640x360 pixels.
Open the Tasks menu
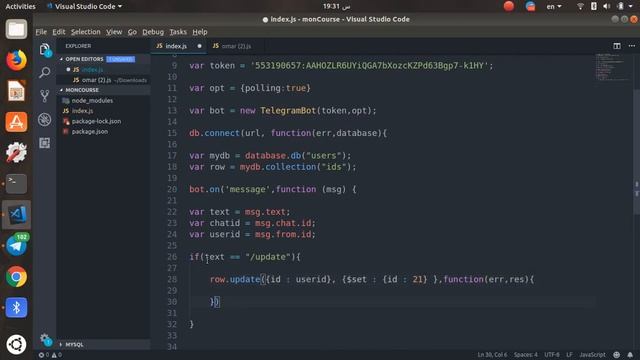click(x=178, y=32)
